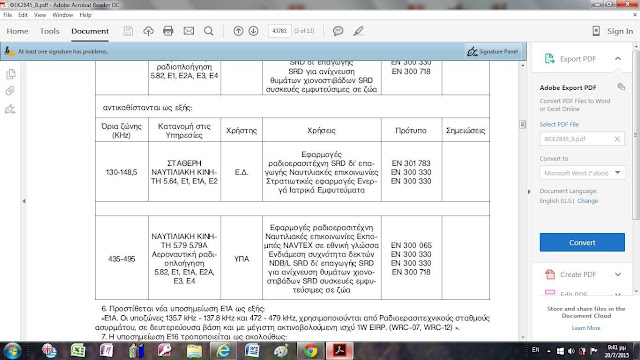Viewport: 640px width, 360px height.
Task: Open the Signature Panel button
Action: [493, 51]
